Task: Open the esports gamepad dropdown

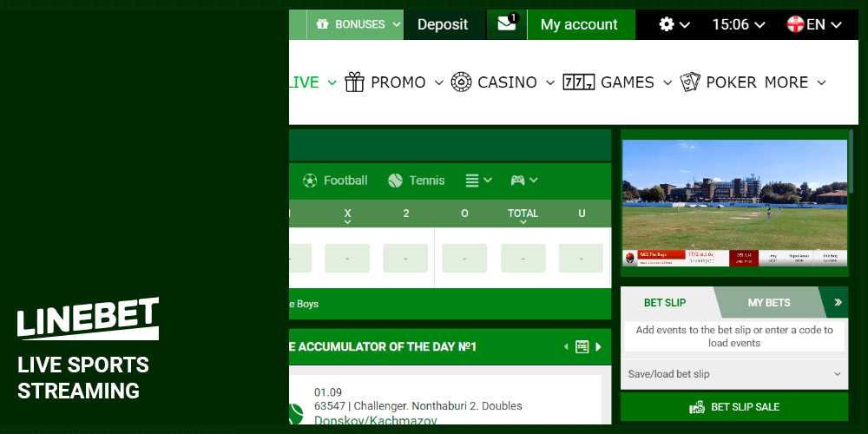Action: (523, 181)
